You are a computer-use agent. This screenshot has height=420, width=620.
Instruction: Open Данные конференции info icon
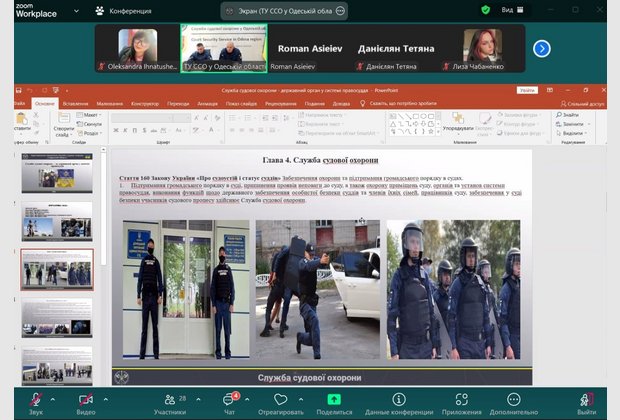pos(398,399)
